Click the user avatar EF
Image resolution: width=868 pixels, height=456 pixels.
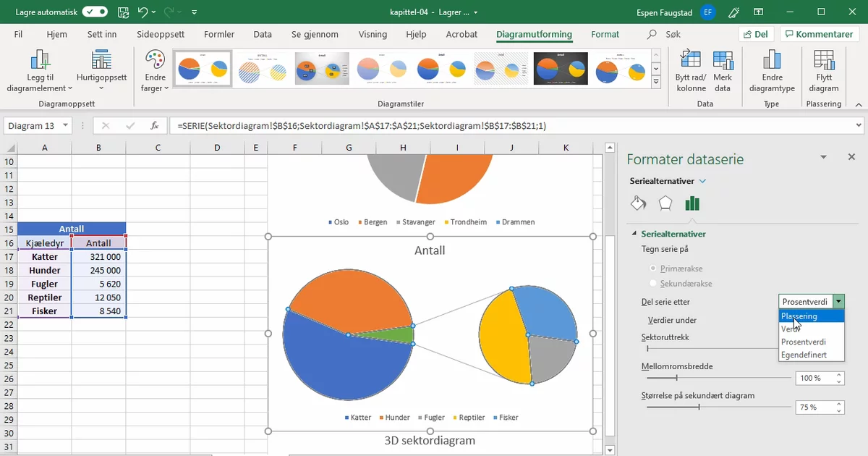(x=708, y=12)
